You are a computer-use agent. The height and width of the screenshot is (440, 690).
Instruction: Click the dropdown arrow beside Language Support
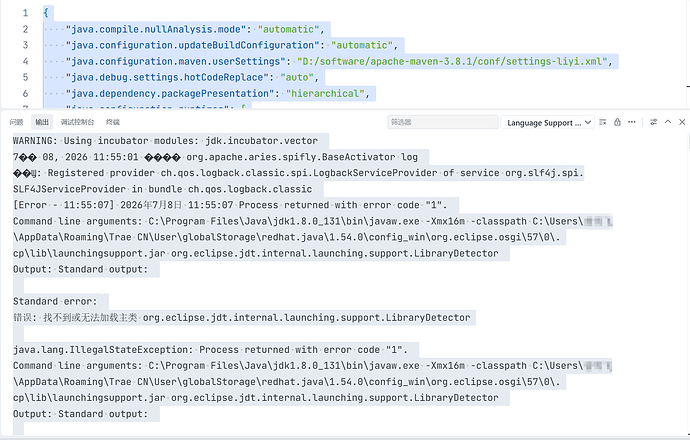point(588,122)
